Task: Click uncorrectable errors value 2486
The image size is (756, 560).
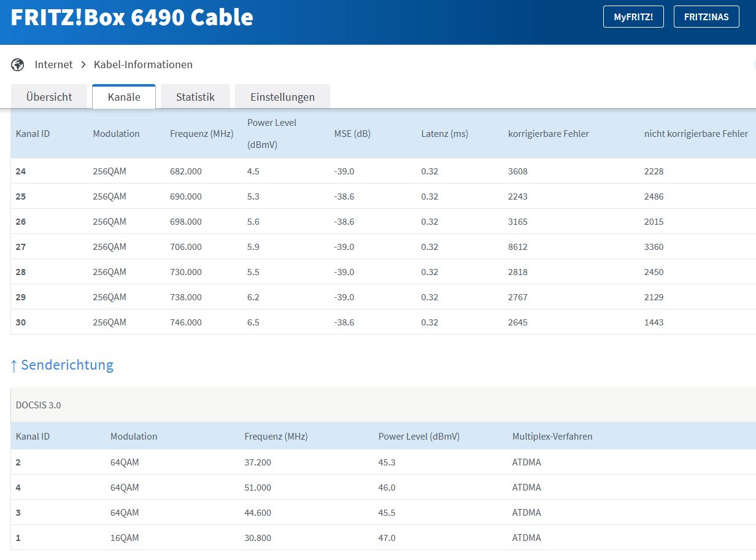Action: (x=654, y=196)
